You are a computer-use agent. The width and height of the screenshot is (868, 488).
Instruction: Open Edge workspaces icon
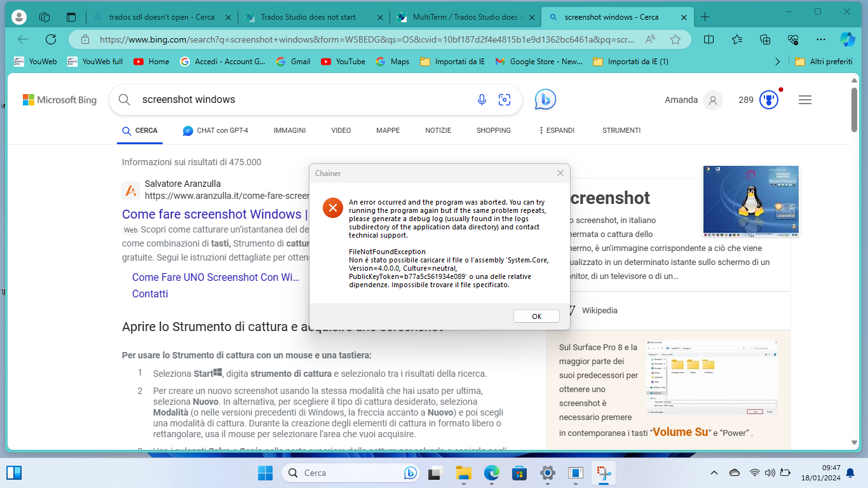coord(44,17)
